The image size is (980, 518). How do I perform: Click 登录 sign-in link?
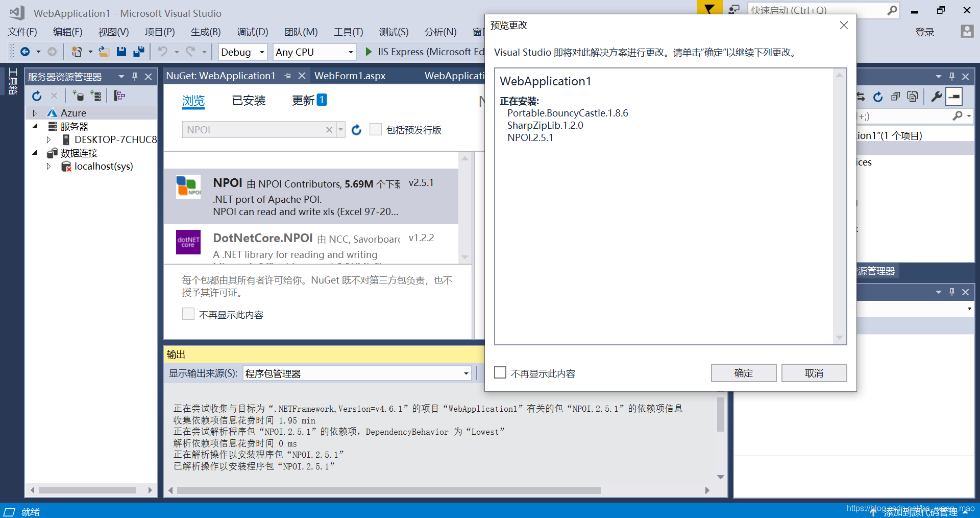[x=924, y=32]
